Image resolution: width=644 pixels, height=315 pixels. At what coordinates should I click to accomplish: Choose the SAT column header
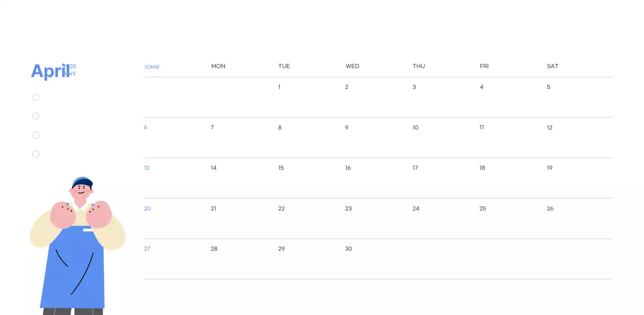coord(552,66)
